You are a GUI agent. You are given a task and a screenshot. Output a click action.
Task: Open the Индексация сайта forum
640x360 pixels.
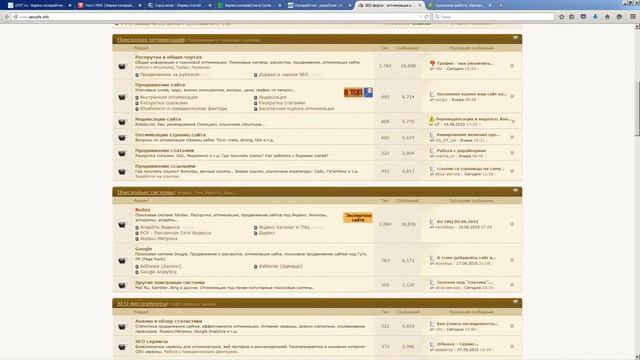[158, 119]
